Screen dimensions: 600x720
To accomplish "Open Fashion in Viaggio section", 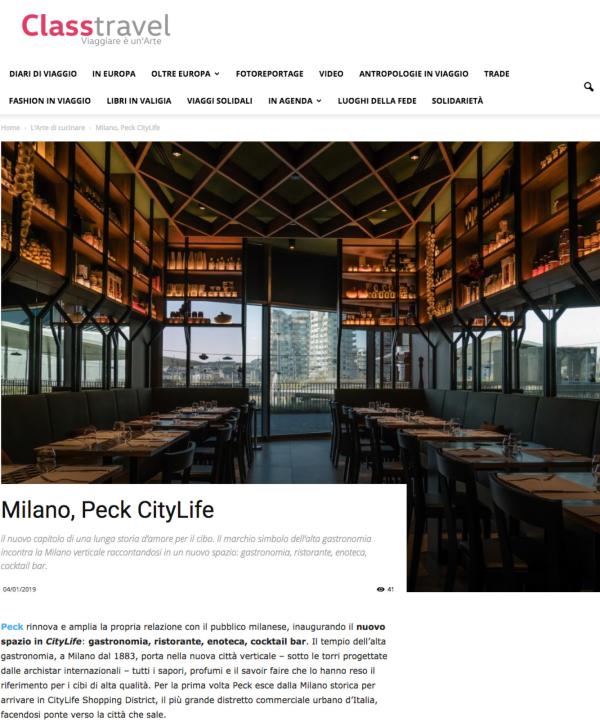I will click(50, 101).
